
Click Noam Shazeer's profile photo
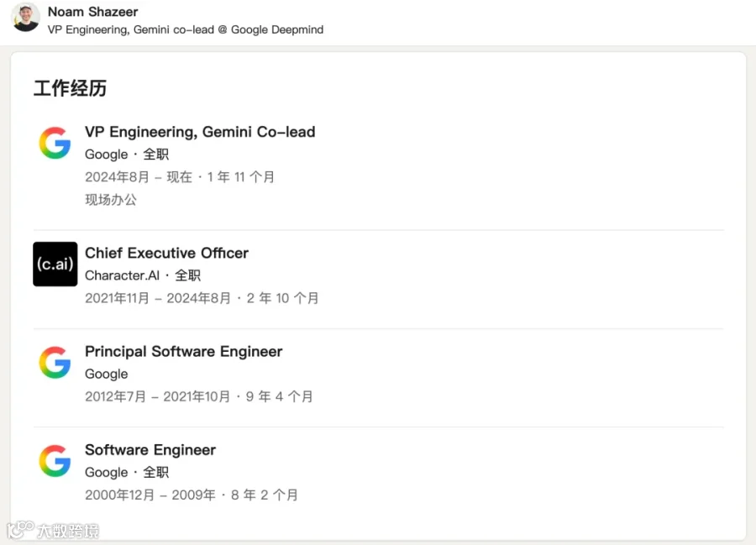tap(25, 17)
